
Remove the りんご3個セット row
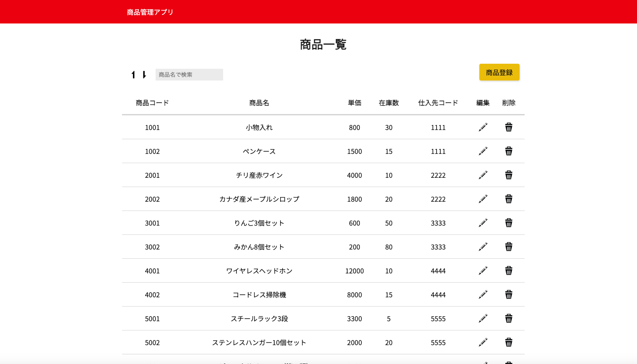pyautogui.click(x=509, y=223)
